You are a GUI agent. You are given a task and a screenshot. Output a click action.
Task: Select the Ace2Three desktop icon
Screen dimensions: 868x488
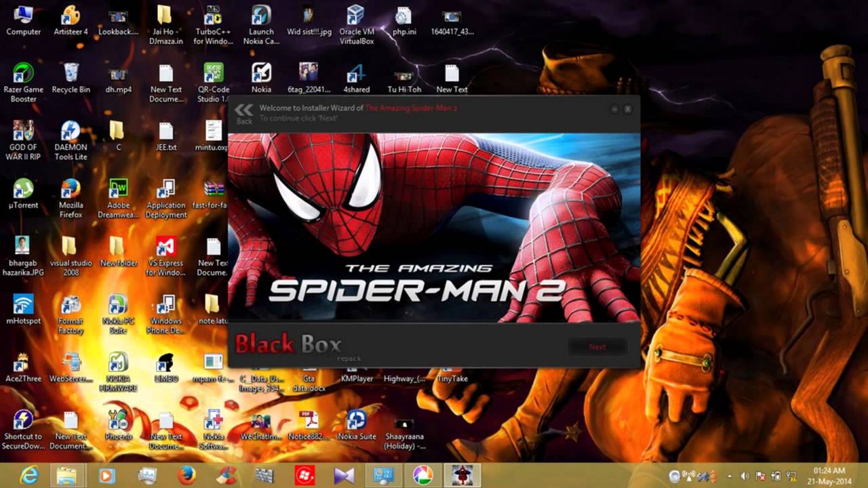24,367
